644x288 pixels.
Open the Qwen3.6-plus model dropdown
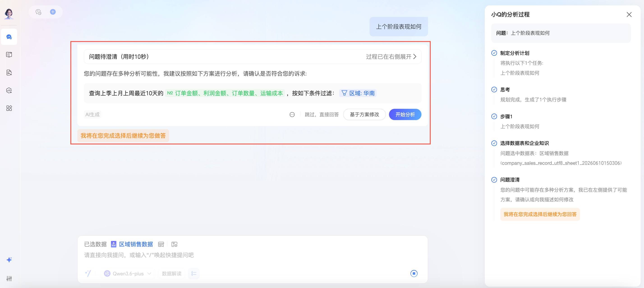pyautogui.click(x=128, y=274)
